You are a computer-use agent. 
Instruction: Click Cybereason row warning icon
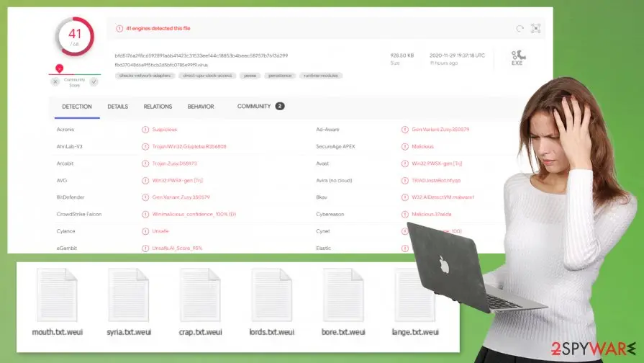point(405,214)
